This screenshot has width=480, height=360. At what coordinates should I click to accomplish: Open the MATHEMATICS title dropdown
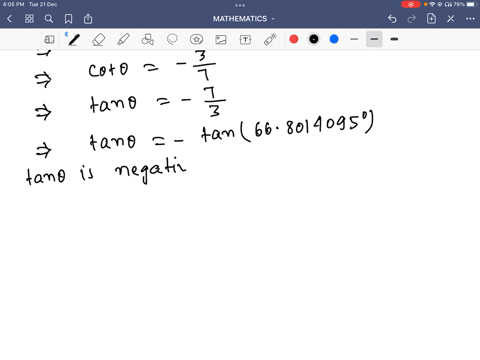[244, 19]
